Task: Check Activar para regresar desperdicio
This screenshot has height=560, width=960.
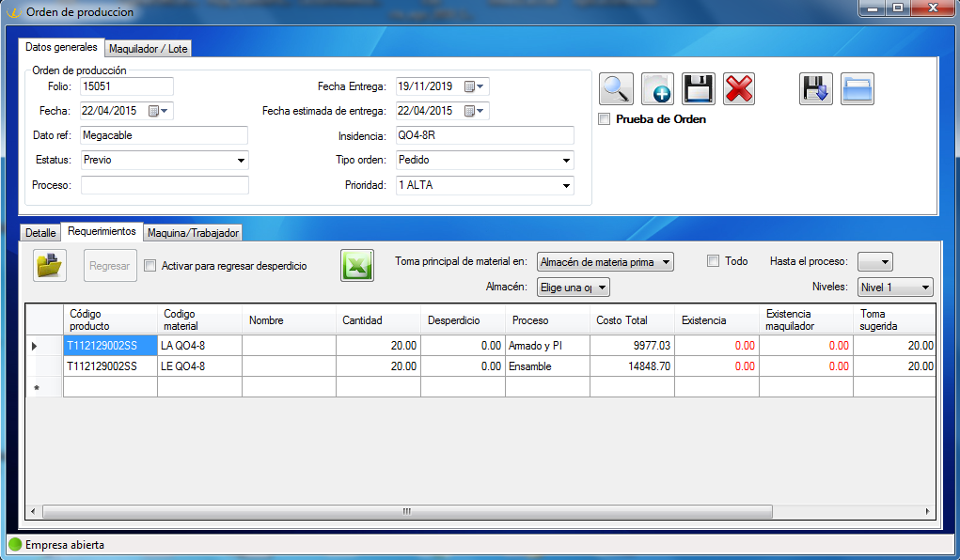Action: (150, 266)
